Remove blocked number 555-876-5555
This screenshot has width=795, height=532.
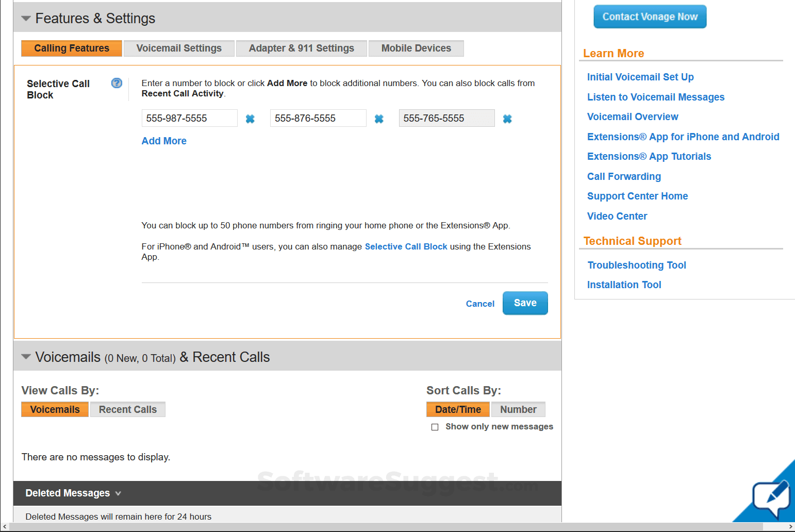coord(379,118)
